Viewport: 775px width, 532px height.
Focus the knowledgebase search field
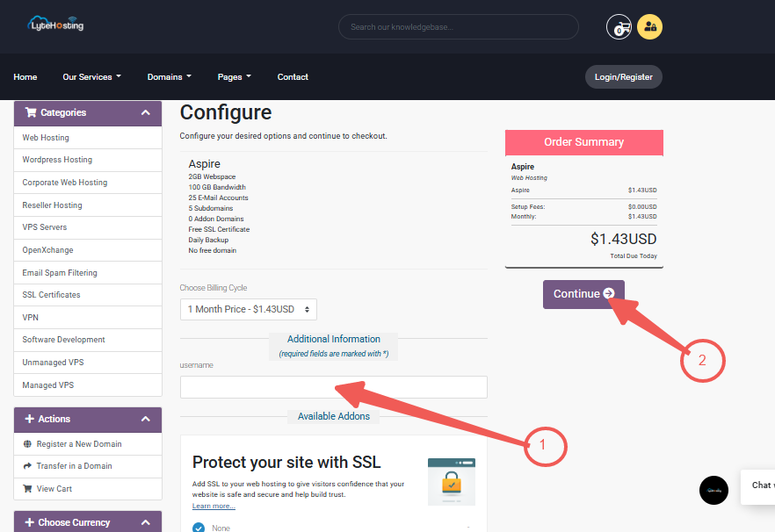pos(458,26)
